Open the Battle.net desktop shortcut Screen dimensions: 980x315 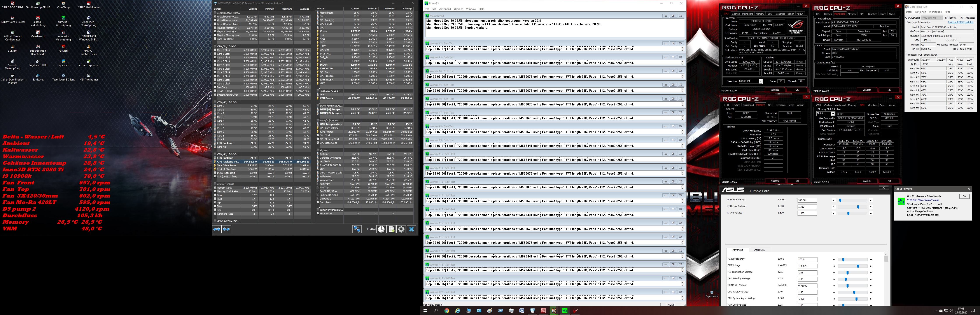(x=38, y=78)
